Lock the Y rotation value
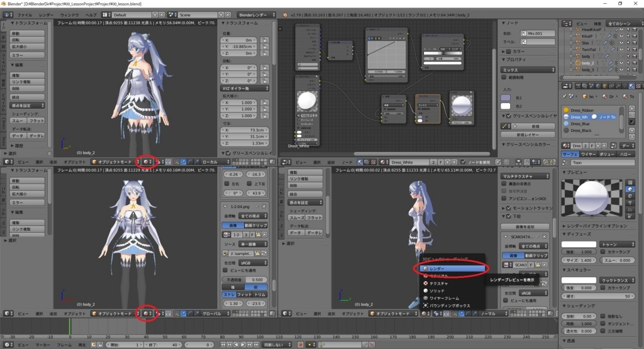The width and height of the screenshot is (644, 349). pos(265,74)
